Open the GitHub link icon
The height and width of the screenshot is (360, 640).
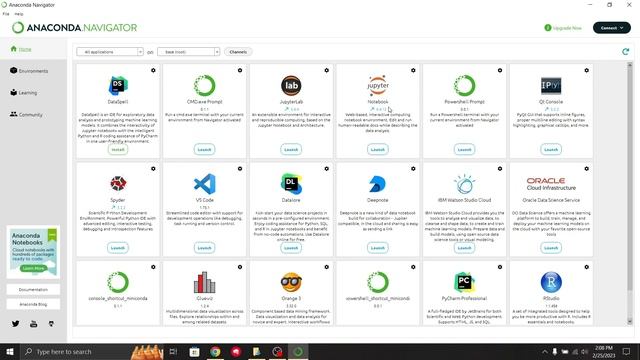pyautogui.click(x=51, y=324)
